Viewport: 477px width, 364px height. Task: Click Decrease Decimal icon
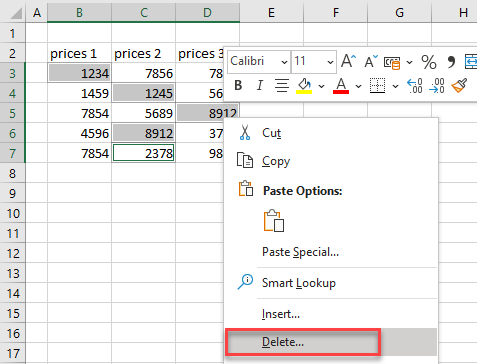[x=437, y=86]
